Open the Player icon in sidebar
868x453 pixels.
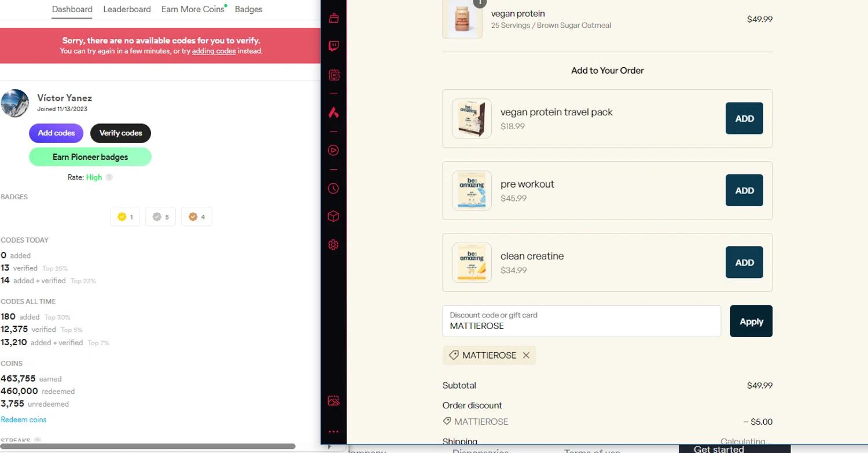tap(333, 150)
